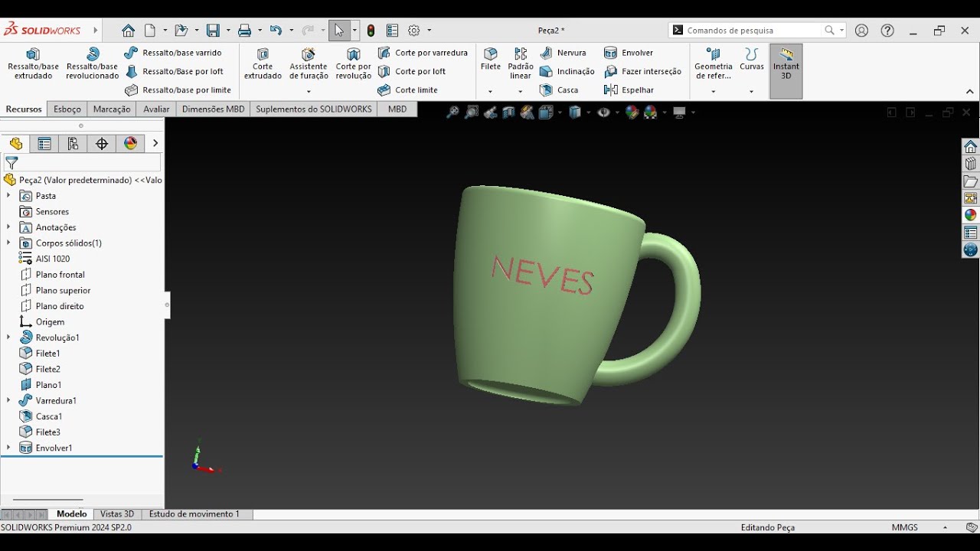Expand the Pasta tree node

(8, 196)
